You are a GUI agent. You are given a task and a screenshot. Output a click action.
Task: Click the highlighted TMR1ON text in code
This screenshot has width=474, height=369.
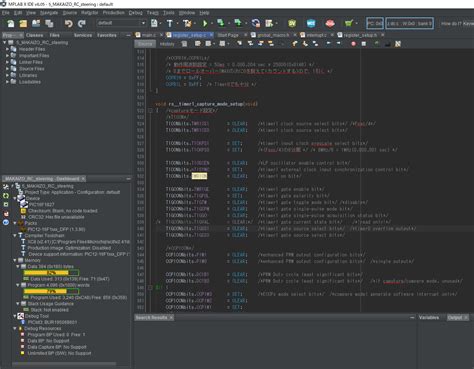[199, 176]
